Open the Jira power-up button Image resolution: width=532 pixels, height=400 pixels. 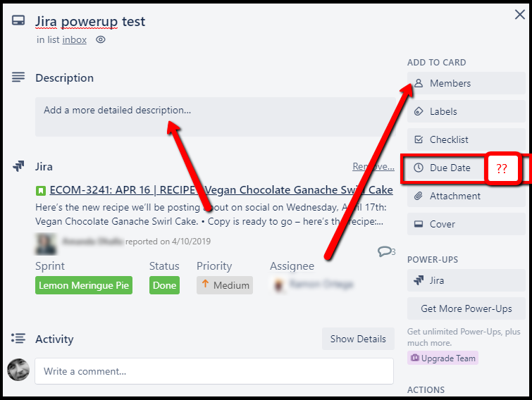466,280
